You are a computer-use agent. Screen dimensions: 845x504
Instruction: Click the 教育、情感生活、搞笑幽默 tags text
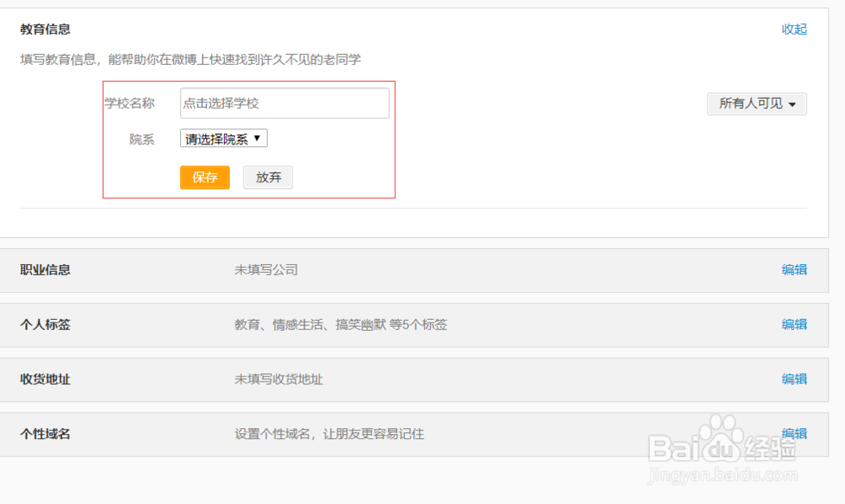tap(341, 325)
